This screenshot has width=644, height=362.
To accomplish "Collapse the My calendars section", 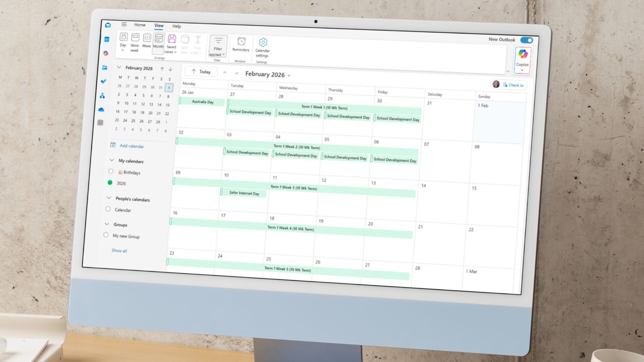I will click(x=112, y=160).
